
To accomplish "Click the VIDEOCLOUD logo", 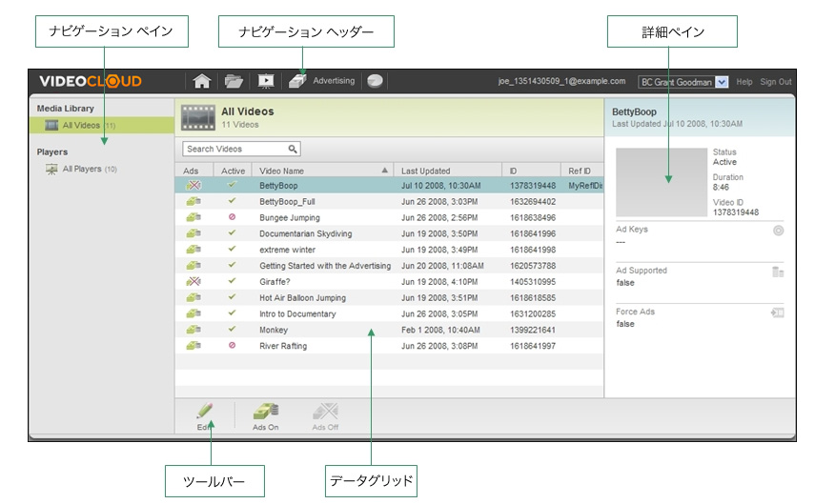I will pos(91,81).
